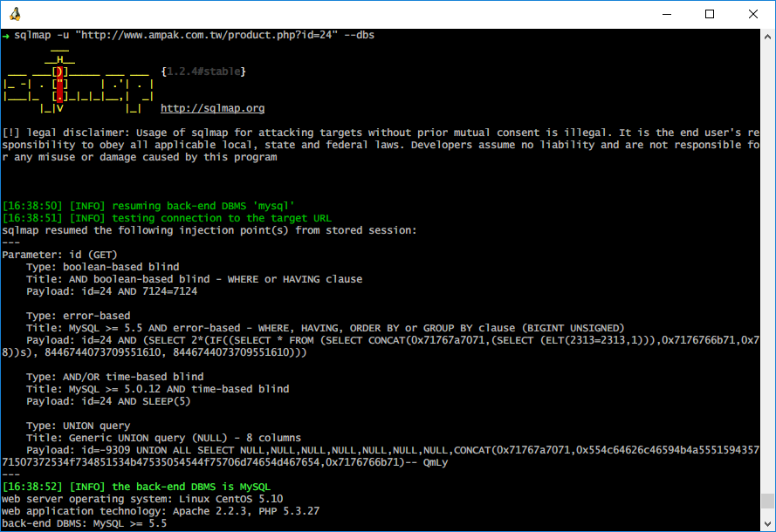The width and height of the screenshot is (776, 532).
Task: Click "Type: error-based" line
Action: pos(79,316)
